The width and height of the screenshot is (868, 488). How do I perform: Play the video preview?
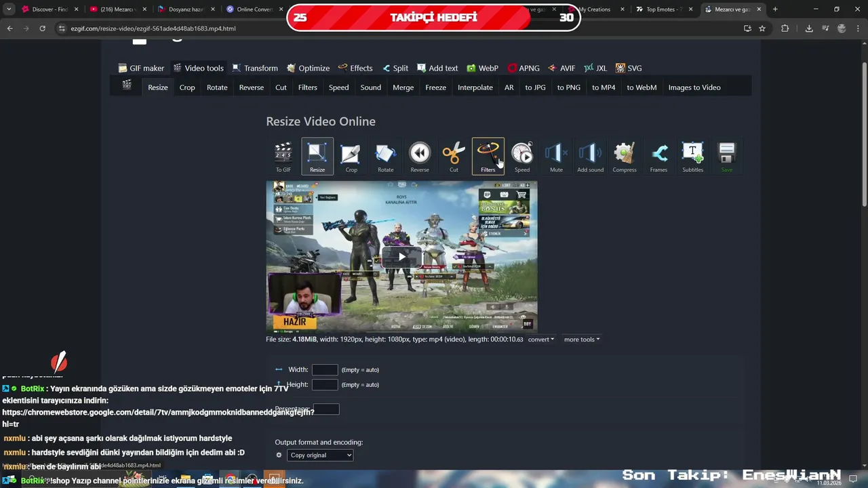(x=401, y=256)
